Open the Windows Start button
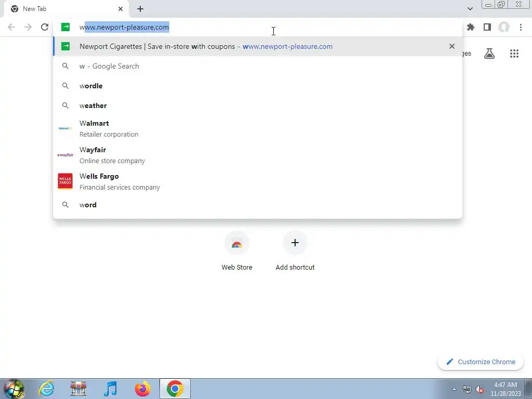The image size is (532, 399). tap(14, 389)
